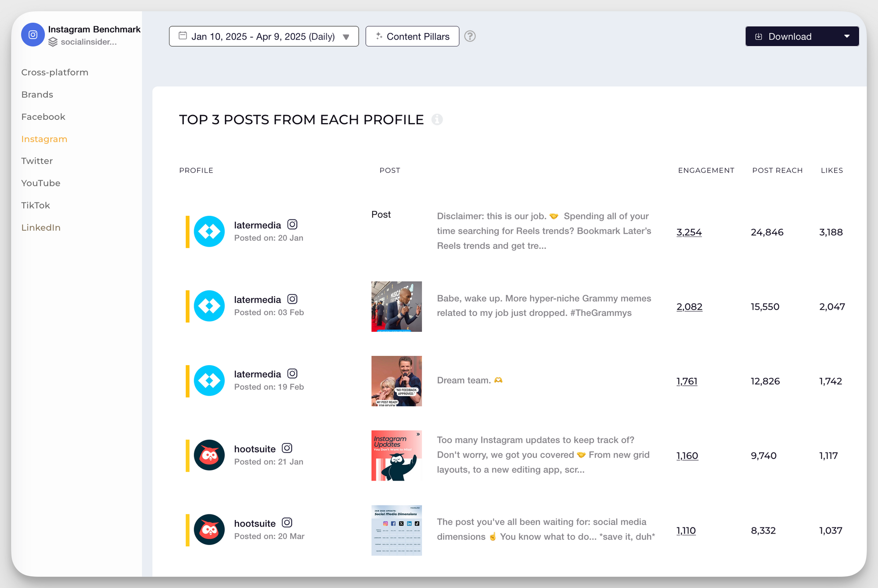Click the Instagram Benchmark logo icon
The width and height of the screenshot is (878, 588).
(x=33, y=35)
